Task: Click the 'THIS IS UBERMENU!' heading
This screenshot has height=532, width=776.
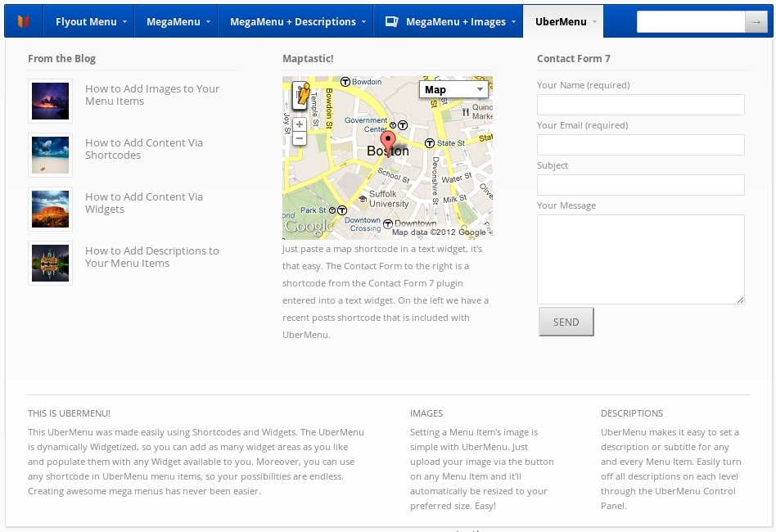Action: tap(70, 413)
